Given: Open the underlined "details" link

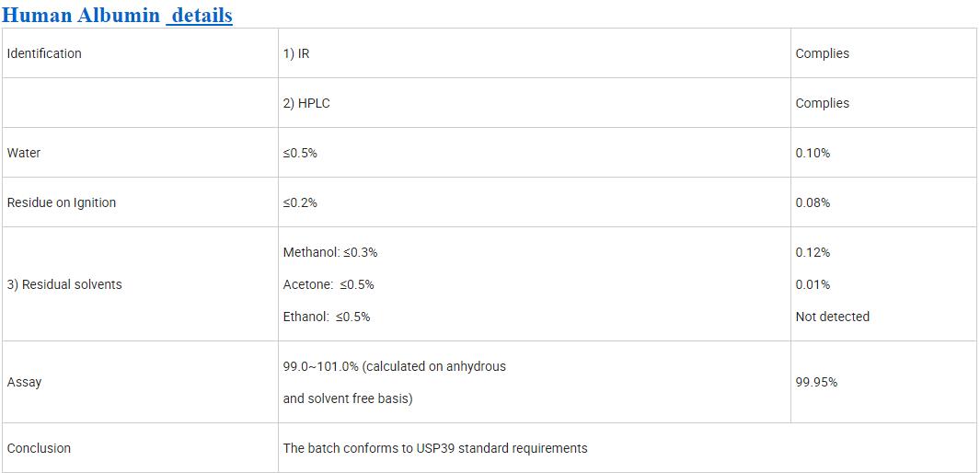Looking at the screenshot, I should [202, 15].
